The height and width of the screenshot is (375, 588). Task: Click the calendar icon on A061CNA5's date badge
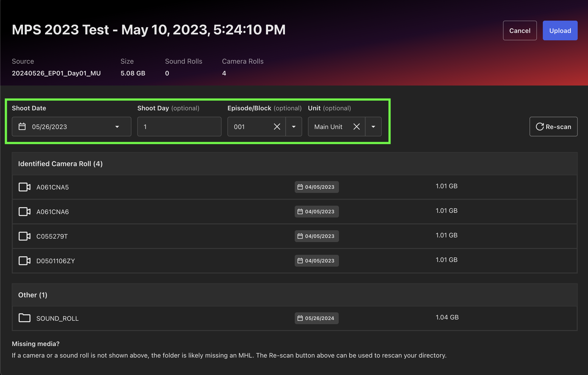(x=300, y=187)
